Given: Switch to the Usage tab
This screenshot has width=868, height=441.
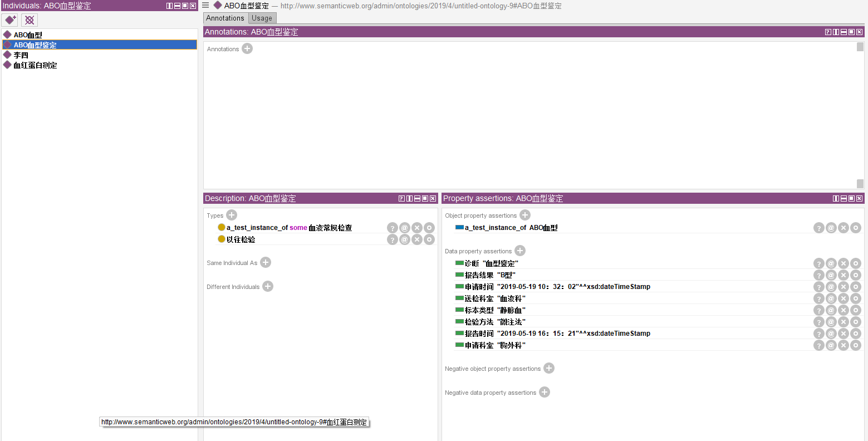Looking at the screenshot, I should pyautogui.click(x=262, y=18).
